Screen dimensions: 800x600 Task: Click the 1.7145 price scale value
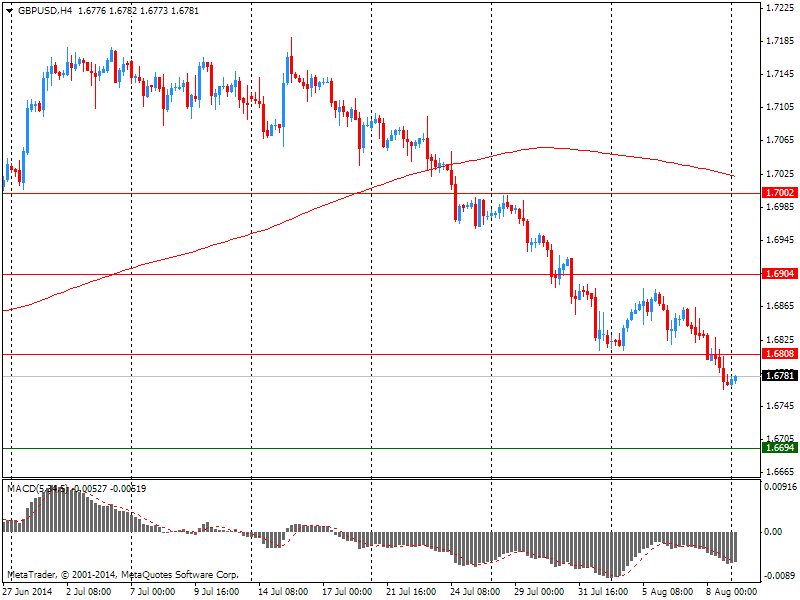[780, 74]
